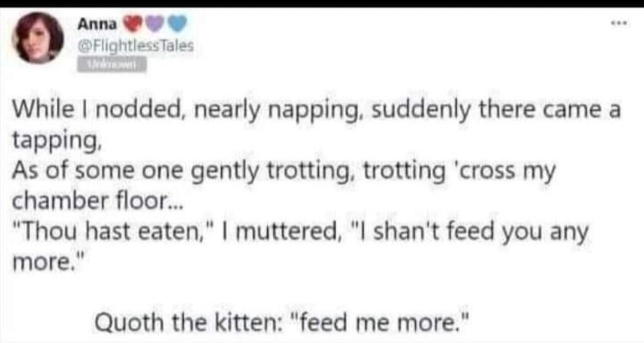The height and width of the screenshot is (343, 644).
Task: Click the quote 'Thou hast eaten,'
Action: coord(109,231)
